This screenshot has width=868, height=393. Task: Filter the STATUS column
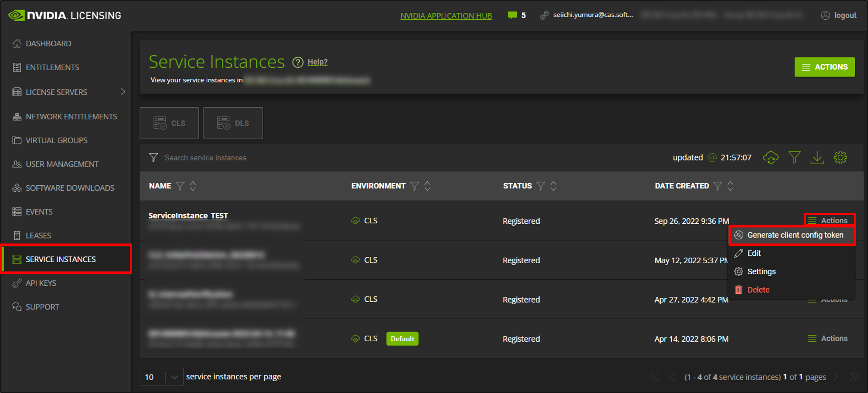click(541, 186)
